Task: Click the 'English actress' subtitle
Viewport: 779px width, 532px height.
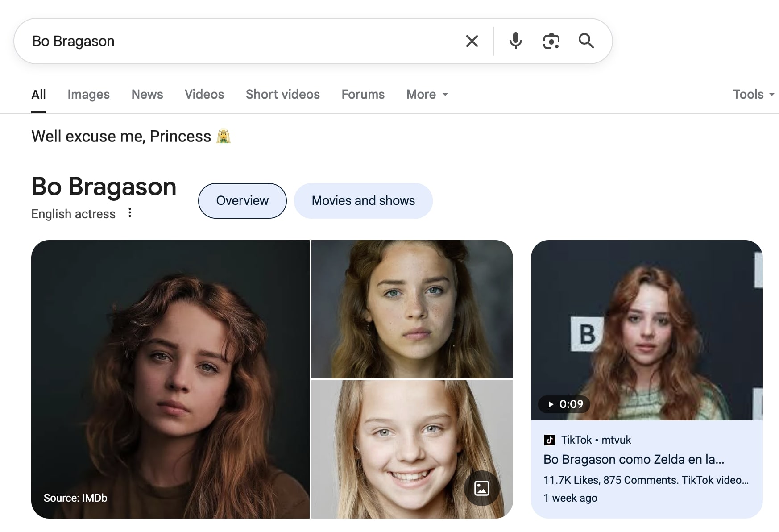Action: point(73,214)
